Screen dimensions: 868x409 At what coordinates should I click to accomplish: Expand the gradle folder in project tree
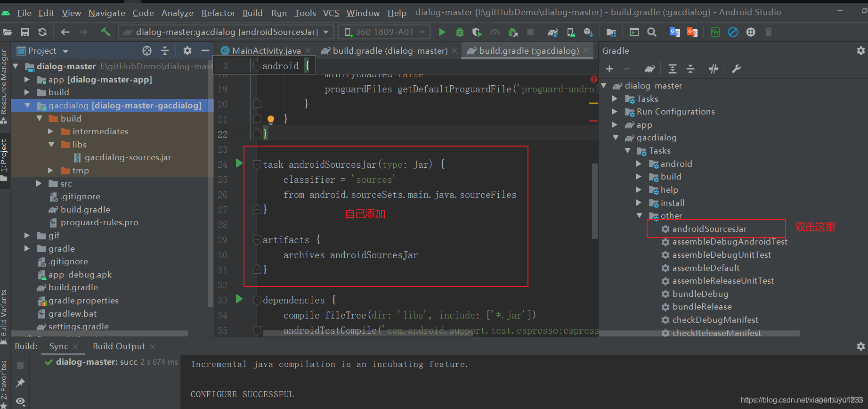(27, 248)
